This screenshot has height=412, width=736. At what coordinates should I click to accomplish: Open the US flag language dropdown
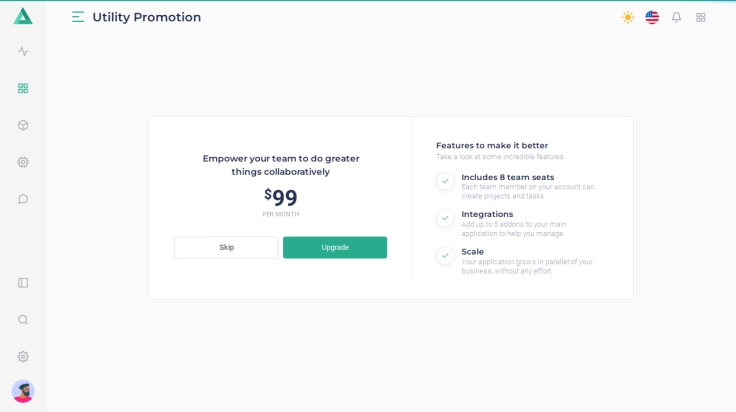[652, 17]
